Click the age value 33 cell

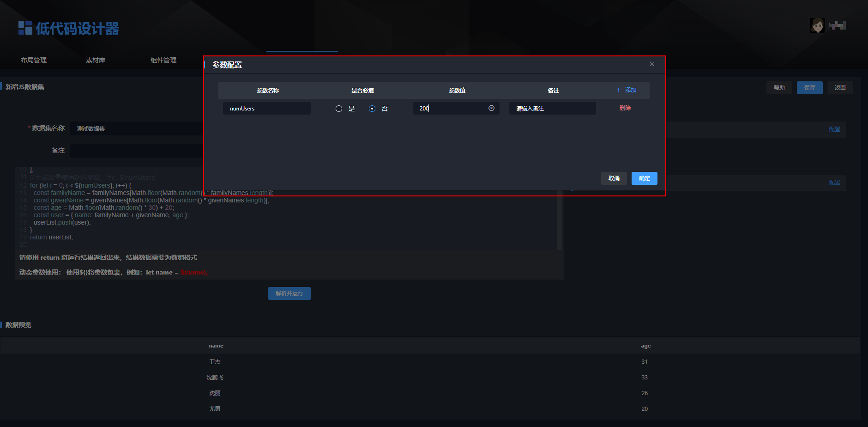(645, 378)
